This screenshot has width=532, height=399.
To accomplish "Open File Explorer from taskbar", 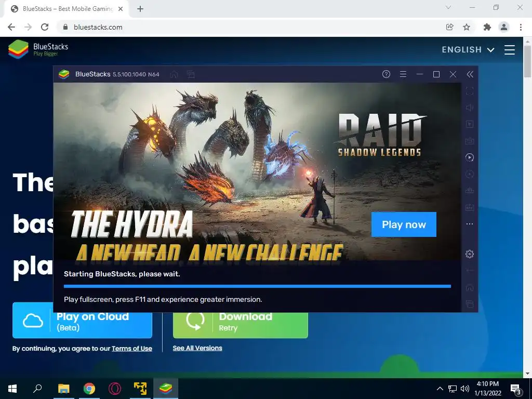I will click(63, 389).
